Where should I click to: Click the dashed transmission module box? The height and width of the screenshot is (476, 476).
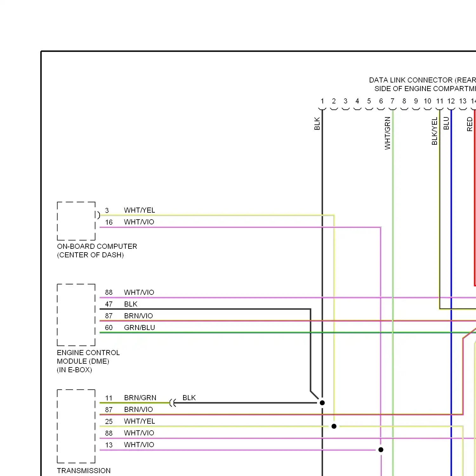[x=76, y=426]
